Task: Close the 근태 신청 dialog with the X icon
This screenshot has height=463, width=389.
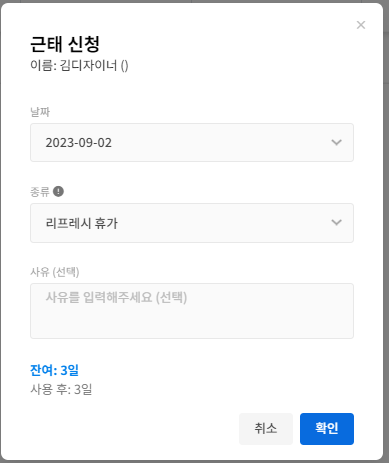Action: (361, 25)
